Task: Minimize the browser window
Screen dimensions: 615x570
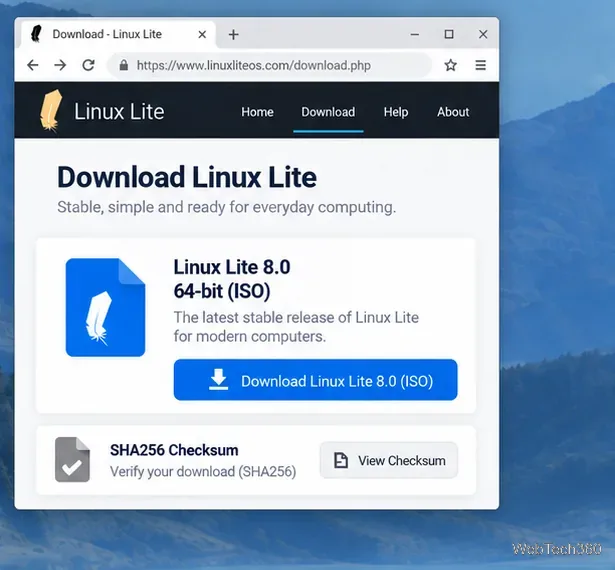Action: [x=415, y=35]
